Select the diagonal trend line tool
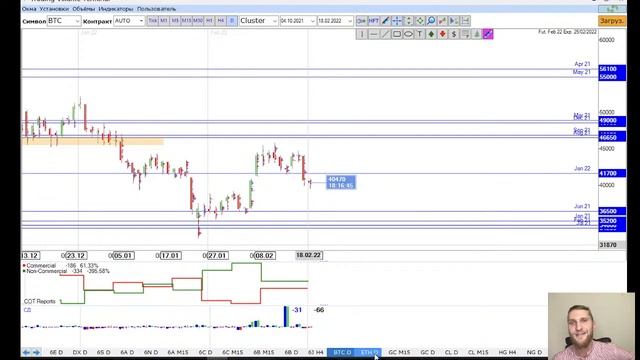This screenshot has width=640, height=360. (x=385, y=34)
